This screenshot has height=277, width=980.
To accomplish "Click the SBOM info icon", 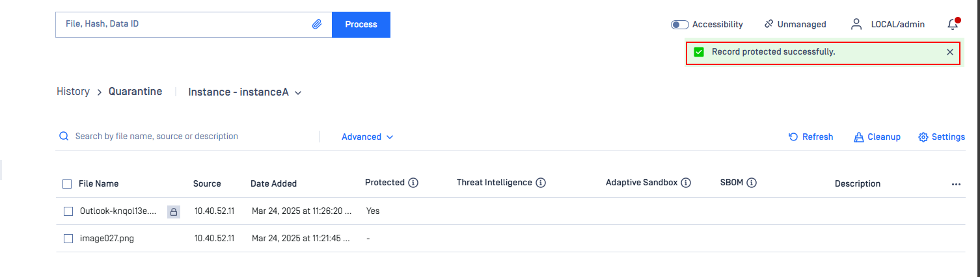I will pyautogui.click(x=752, y=183).
